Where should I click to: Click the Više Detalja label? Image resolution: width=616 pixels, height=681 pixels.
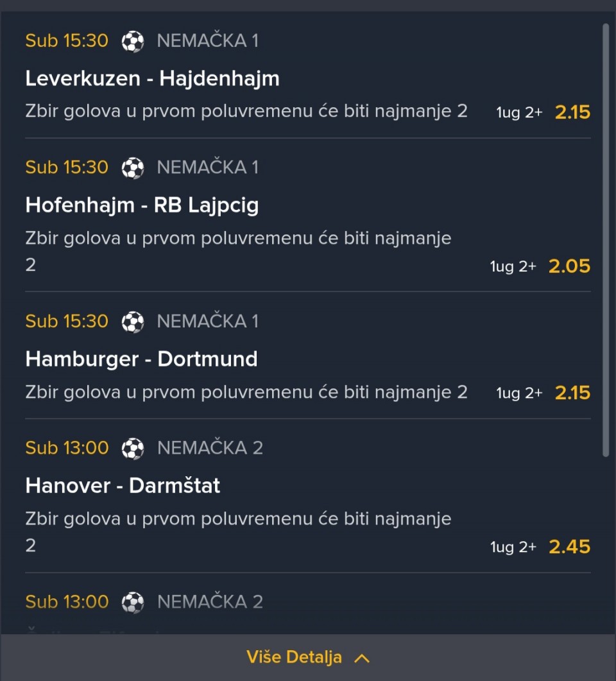(295, 657)
